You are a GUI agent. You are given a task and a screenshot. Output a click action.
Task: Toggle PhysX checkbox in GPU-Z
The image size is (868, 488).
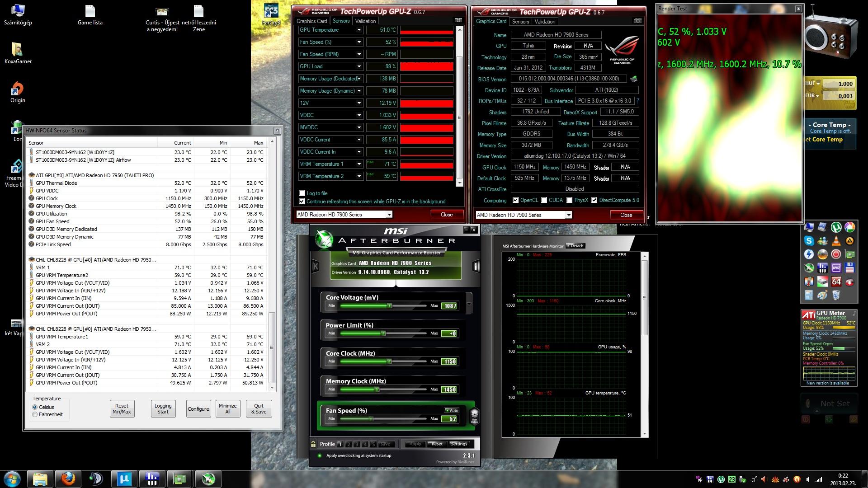pyautogui.click(x=570, y=200)
